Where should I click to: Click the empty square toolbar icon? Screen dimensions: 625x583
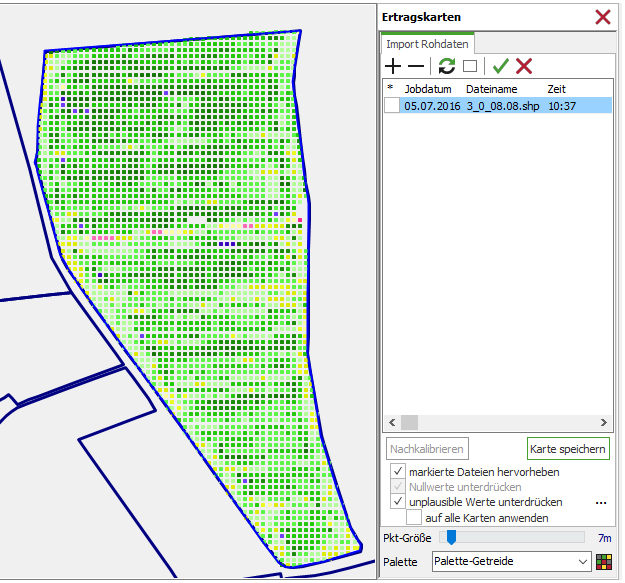point(470,66)
